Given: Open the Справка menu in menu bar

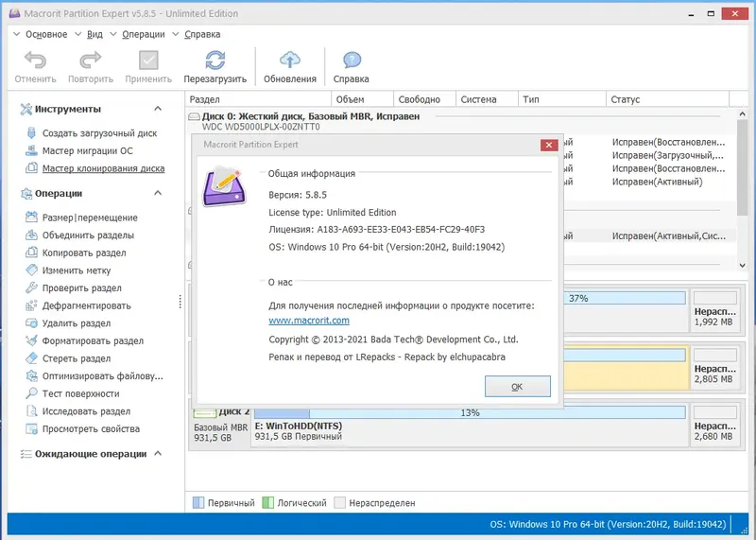Looking at the screenshot, I should (202, 34).
